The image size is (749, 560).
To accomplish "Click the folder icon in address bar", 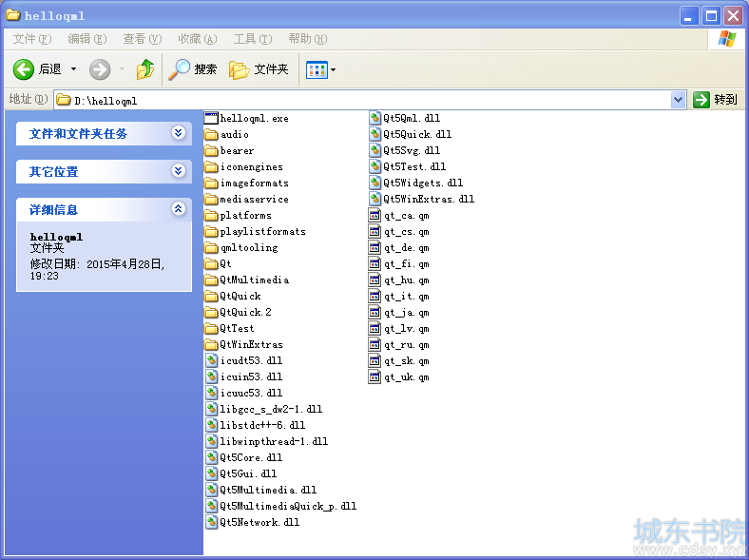I will (x=64, y=100).
